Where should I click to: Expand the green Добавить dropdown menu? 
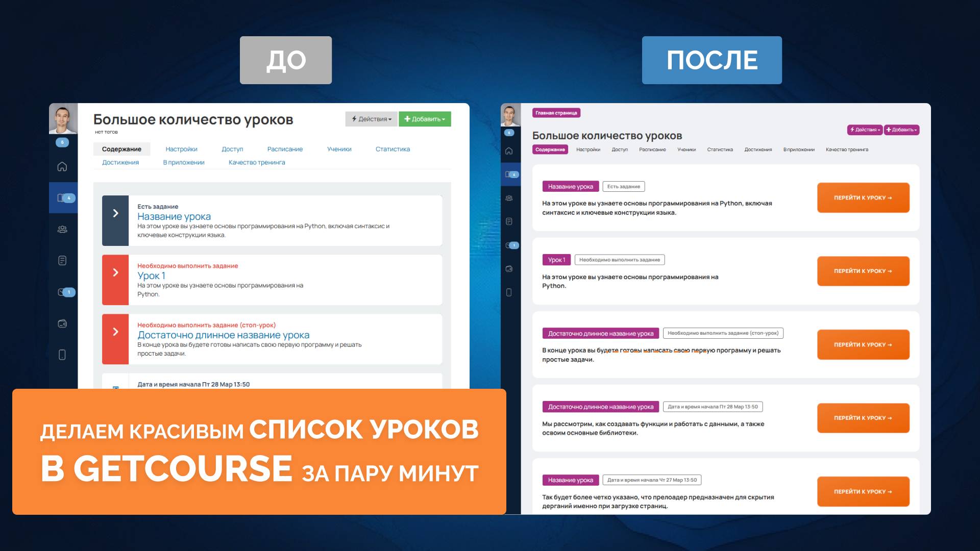425,119
